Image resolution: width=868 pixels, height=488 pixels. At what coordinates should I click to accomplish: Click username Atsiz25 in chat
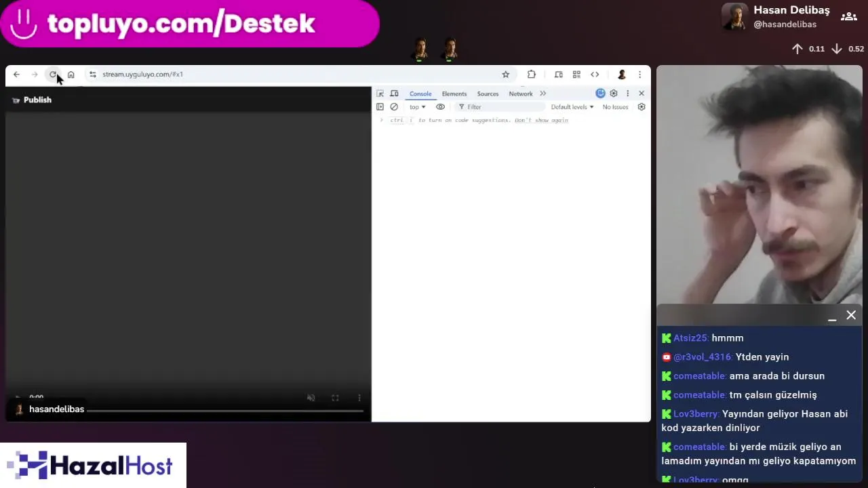[690, 338]
